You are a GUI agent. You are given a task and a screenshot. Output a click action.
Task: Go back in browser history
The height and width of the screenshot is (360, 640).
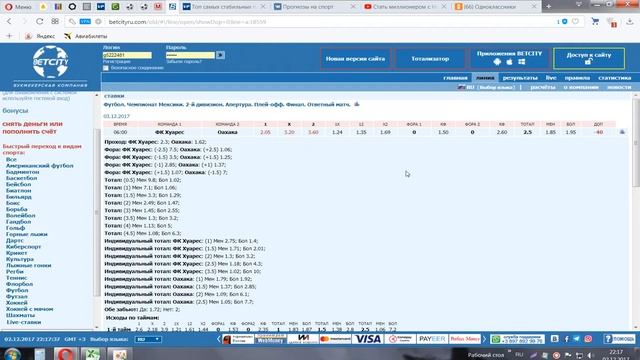click(x=9, y=21)
